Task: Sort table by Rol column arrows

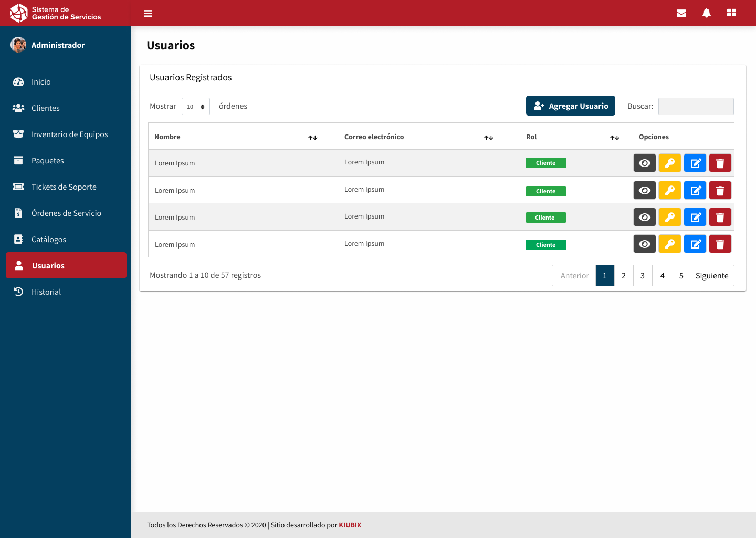Action: click(615, 138)
